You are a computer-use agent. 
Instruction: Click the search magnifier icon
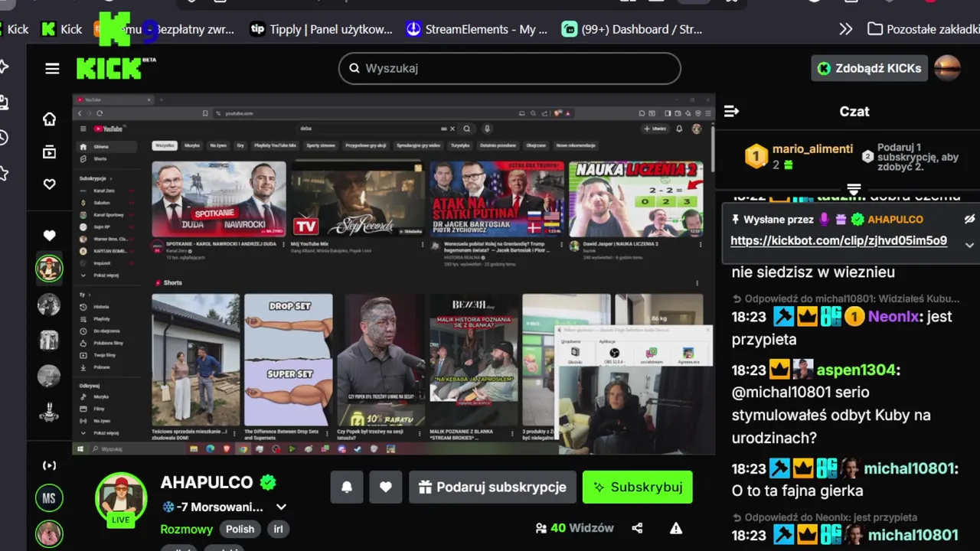pyautogui.click(x=354, y=68)
